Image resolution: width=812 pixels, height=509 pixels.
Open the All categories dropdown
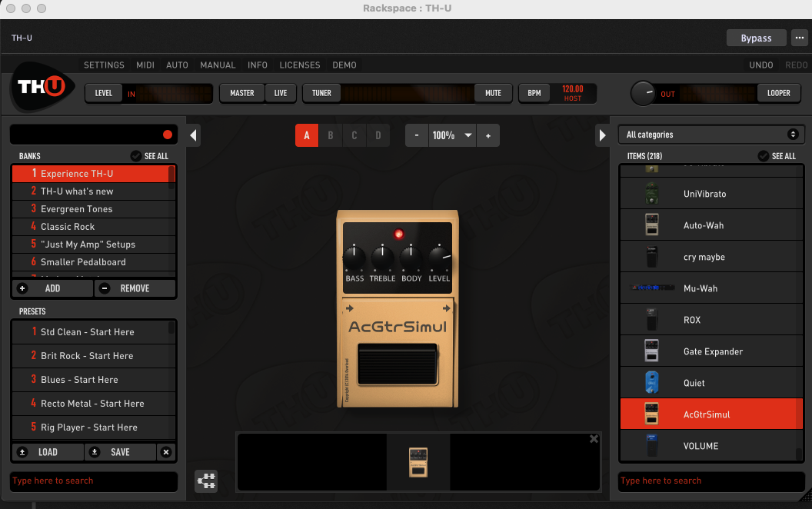click(x=711, y=135)
